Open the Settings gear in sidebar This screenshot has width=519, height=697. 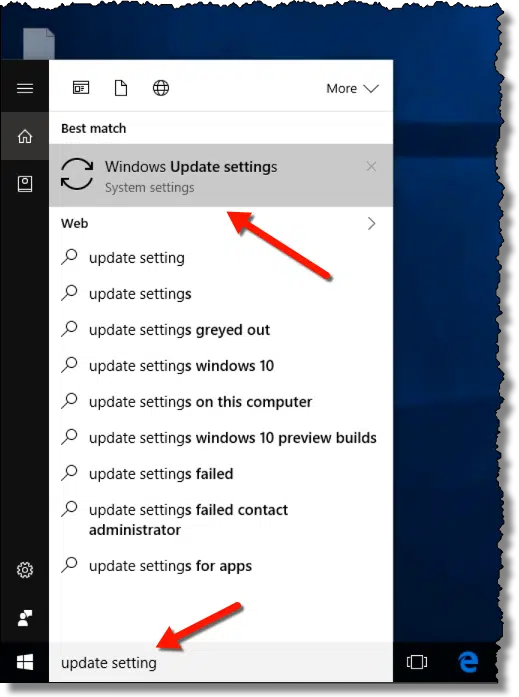25,569
